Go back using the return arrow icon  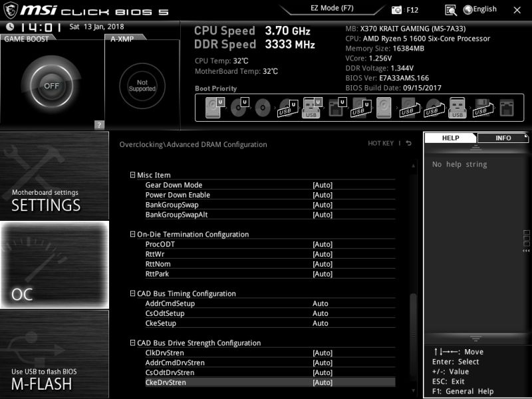[409, 143]
